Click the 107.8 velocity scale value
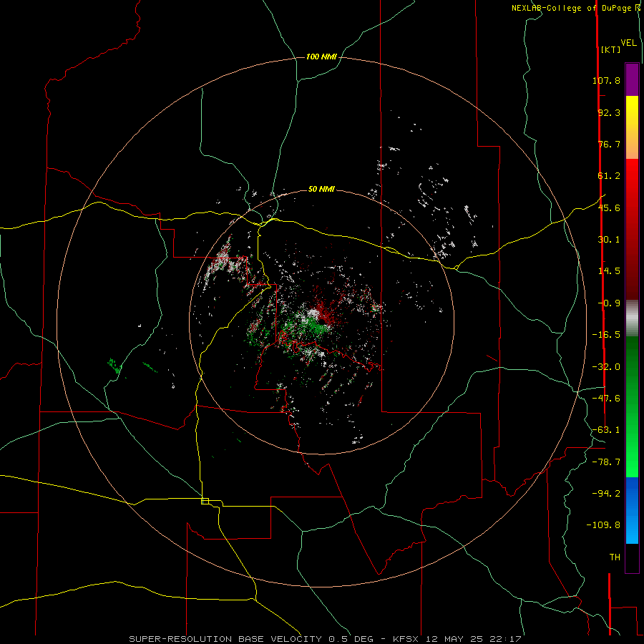The width and height of the screenshot is (644, 644). 607,80
